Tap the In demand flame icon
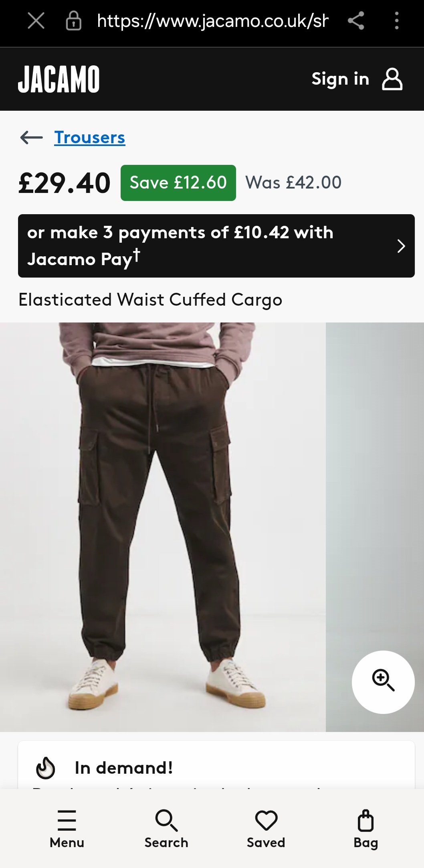The height and width of the screenshot is (868, 424). click(45, 768)
